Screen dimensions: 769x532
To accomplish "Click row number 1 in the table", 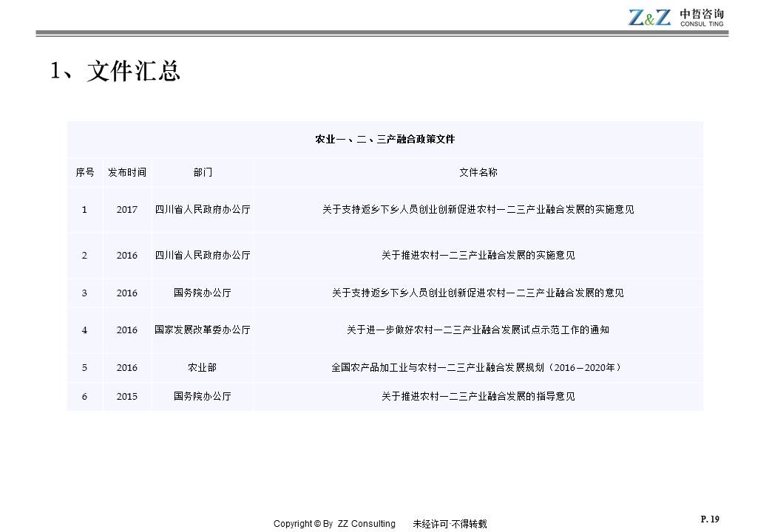I will click(84, 210).
